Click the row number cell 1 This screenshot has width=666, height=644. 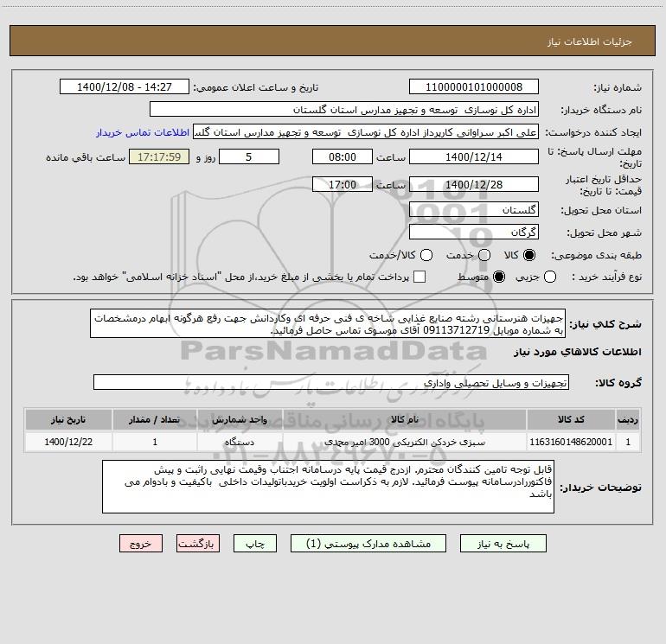pyautogui.click(x=628, y=442)
